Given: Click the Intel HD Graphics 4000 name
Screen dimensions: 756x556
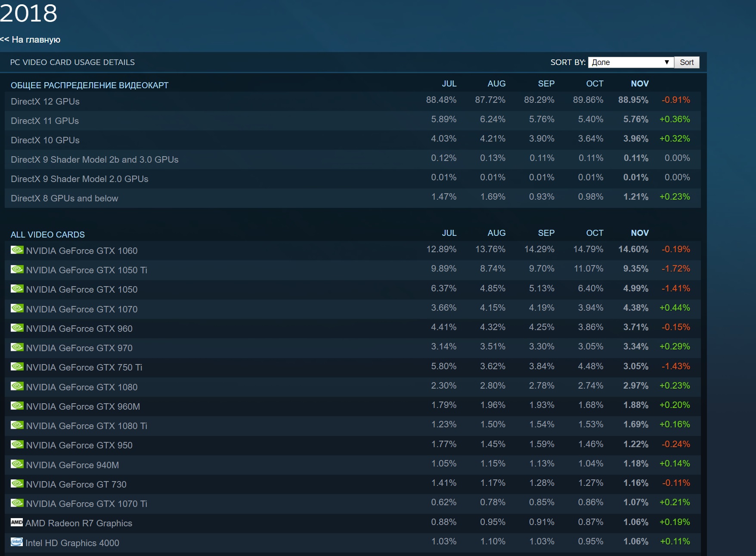Looking at the screenshot, I should point(72,543).
